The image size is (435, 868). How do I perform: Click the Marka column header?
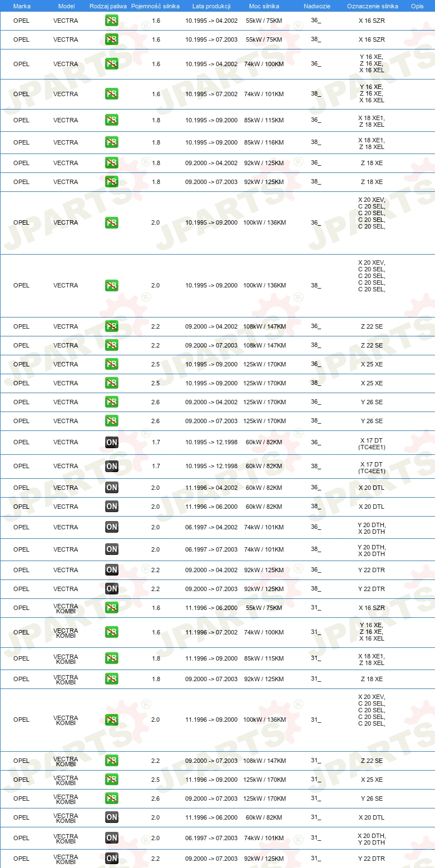[x=22, y=6]
